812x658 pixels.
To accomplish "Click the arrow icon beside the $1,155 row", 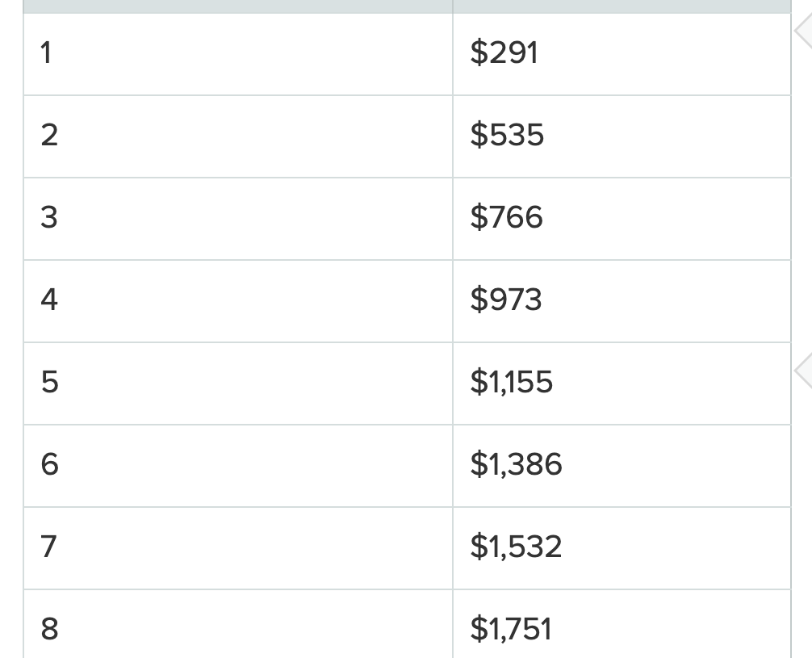I will [x=804, y=370].
